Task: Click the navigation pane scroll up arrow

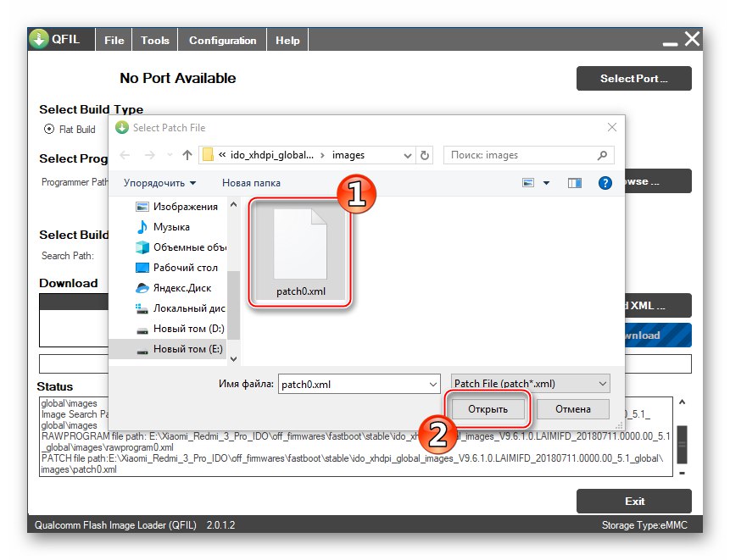Action: click(234, 204)
